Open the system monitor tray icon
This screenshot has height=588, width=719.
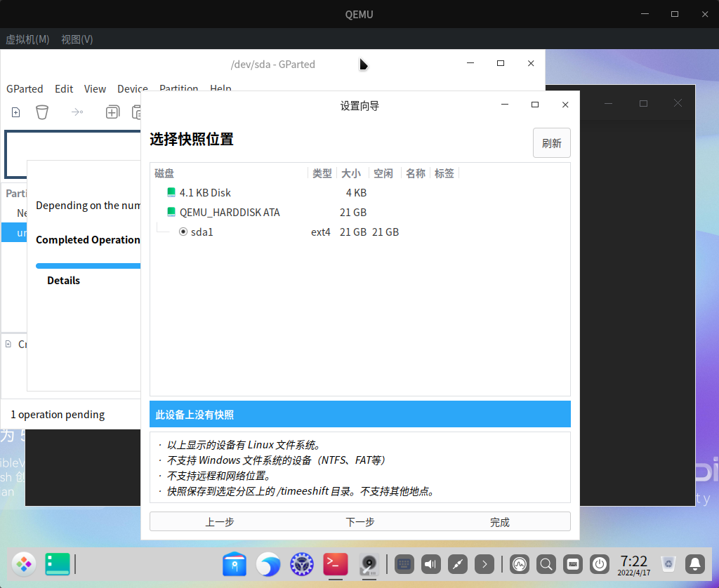click(x=520, y=564)
